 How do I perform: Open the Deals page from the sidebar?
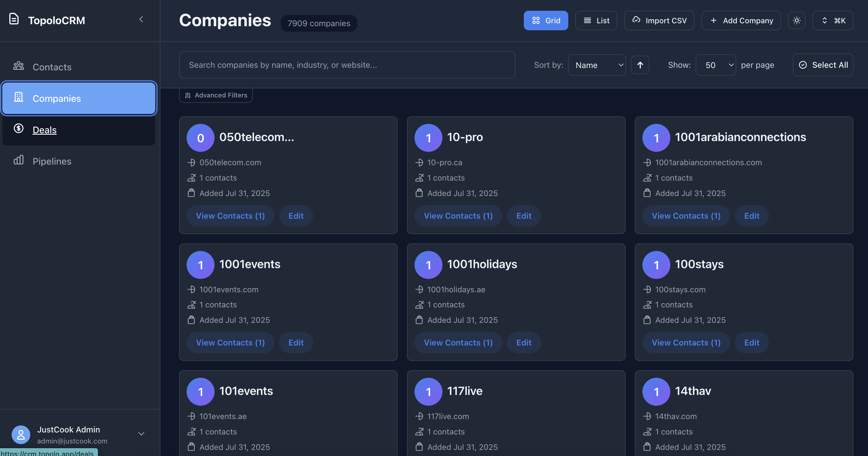(x=44, y=130)
